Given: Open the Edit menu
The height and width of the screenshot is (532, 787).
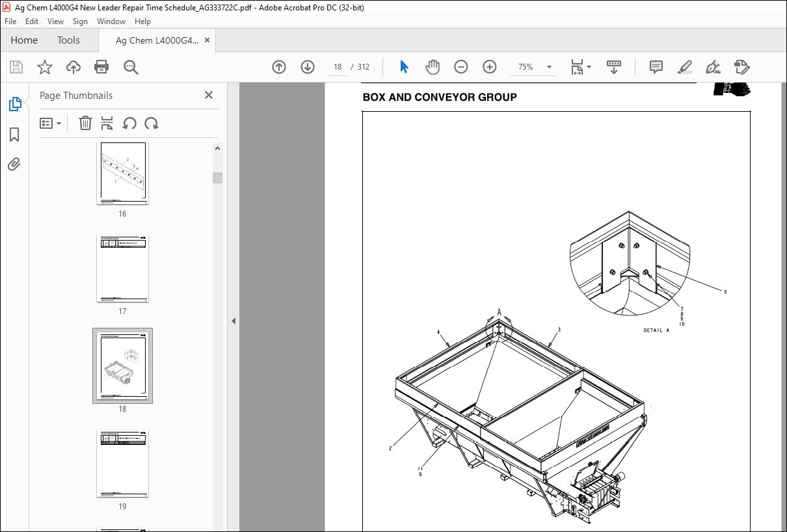Looking at the screenshot, I should (x=33, y=21).
